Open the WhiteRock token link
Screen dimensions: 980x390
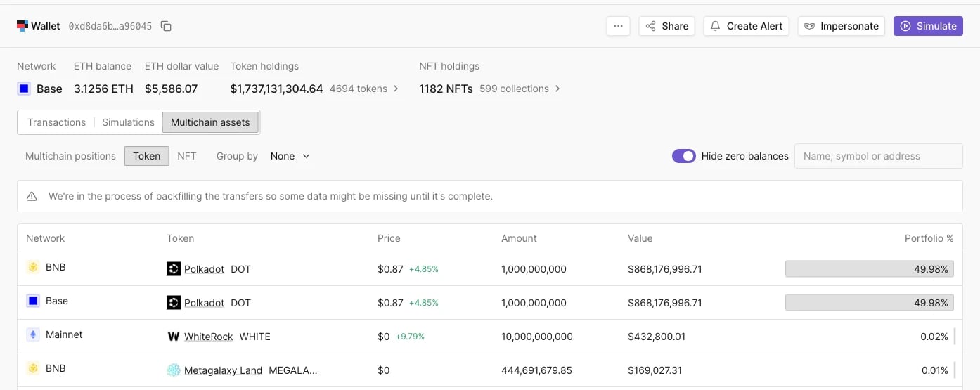coord(208,337)
